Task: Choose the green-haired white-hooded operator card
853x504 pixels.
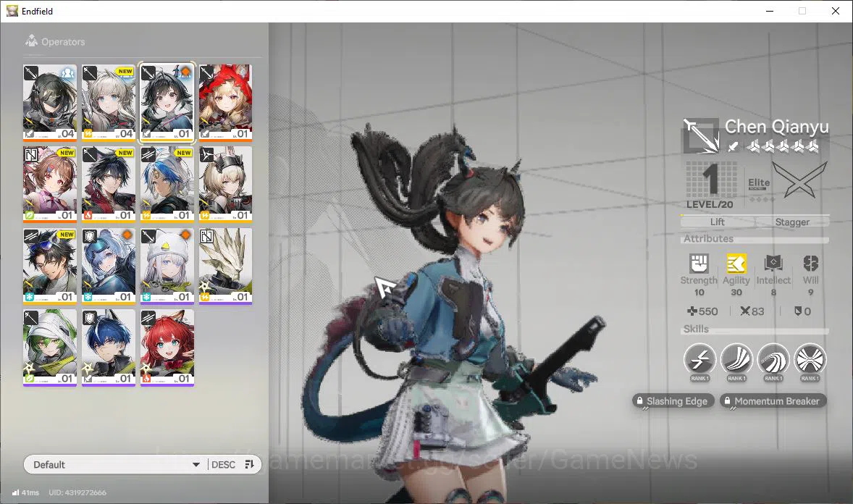Action: coord(49,348)
